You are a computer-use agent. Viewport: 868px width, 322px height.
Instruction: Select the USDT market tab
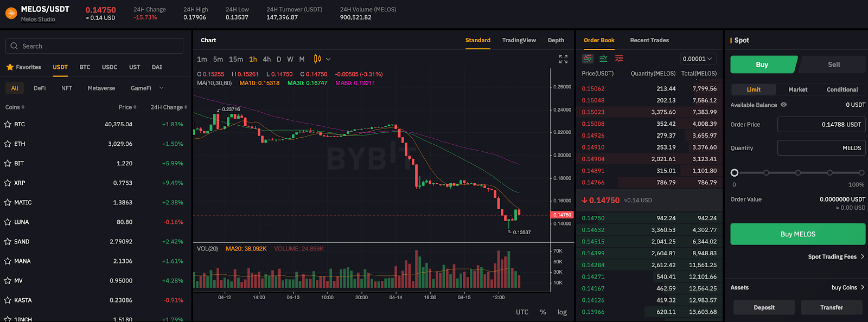coord(60,67)
